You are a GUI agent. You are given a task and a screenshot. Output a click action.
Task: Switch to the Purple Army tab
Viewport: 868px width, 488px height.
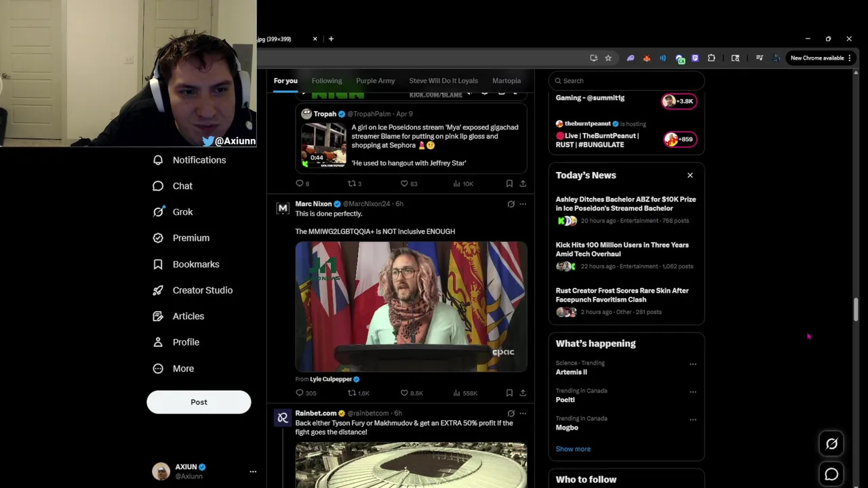[375, 81]
